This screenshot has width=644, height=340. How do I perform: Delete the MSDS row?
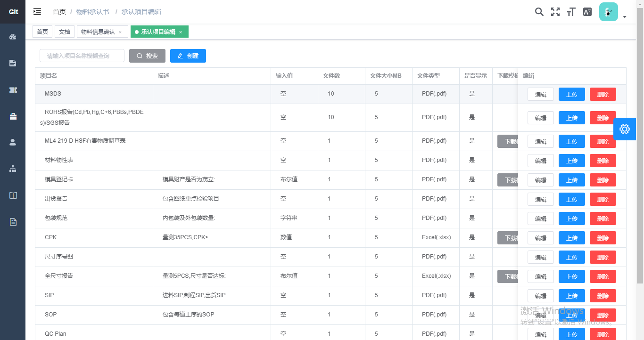[x=603, y=94]
